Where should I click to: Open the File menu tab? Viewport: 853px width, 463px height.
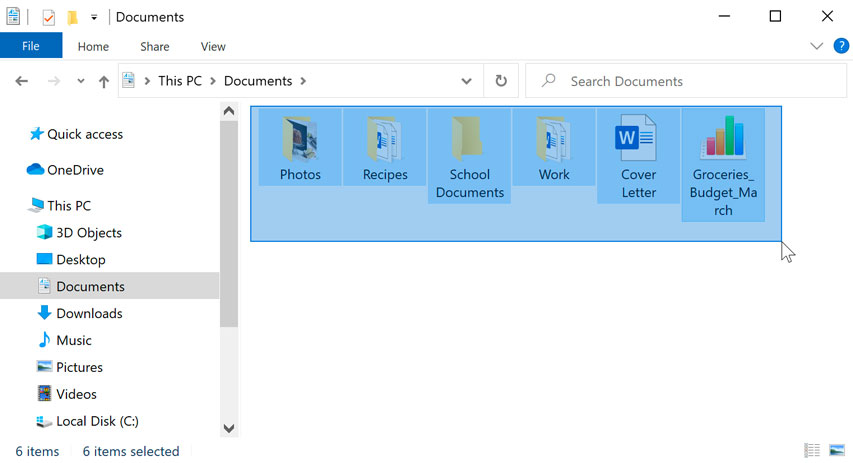pos(31,46)
